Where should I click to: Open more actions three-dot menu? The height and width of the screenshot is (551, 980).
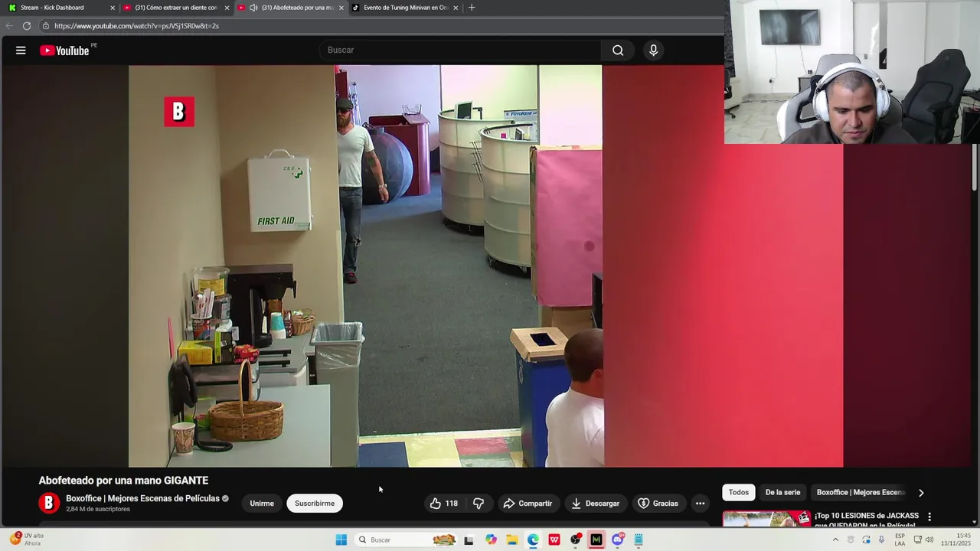tap(700, 504)
